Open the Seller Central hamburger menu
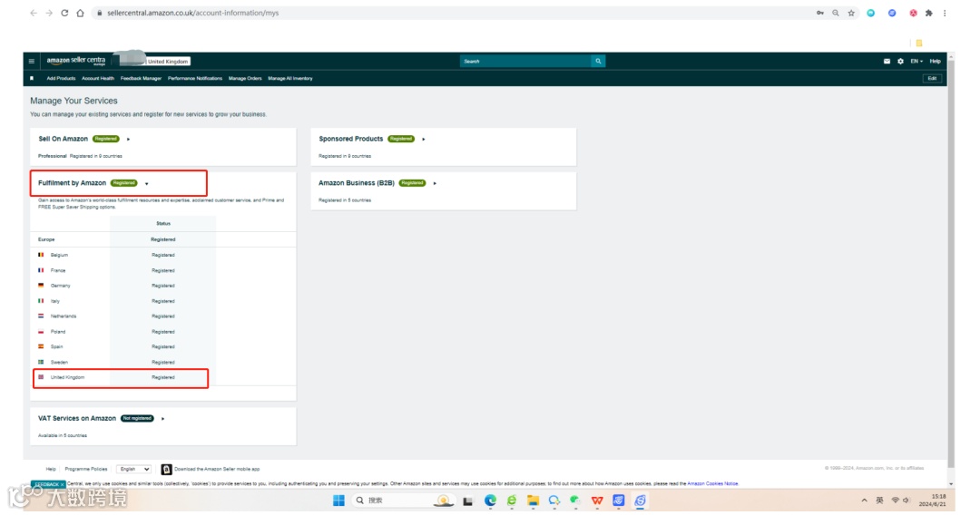980x515 pixels. [31, 61]
